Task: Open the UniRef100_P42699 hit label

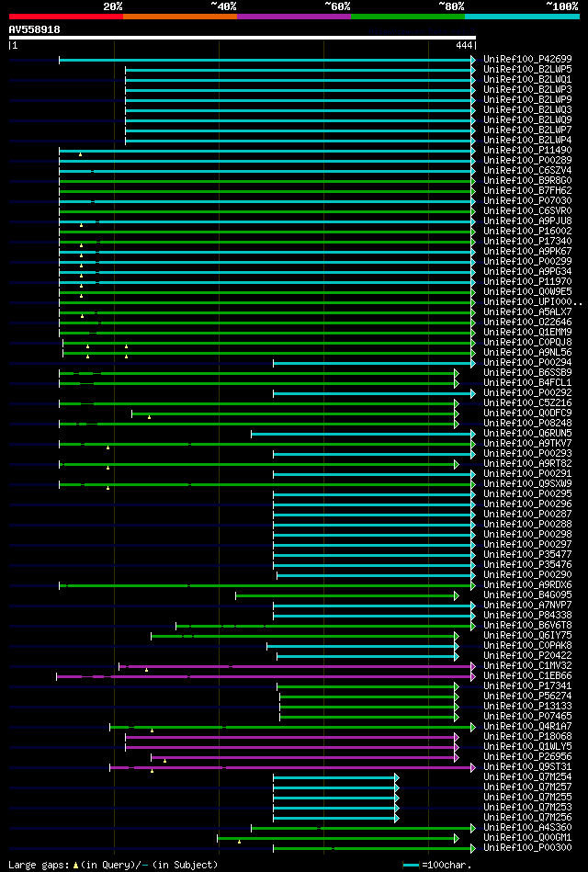Action: 528,60
